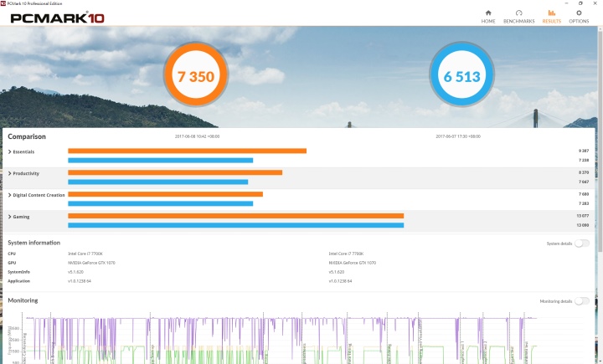The image size is (603, 364).
Task: Expand Digital Content Creation breakdown
Action: (36, 195)
